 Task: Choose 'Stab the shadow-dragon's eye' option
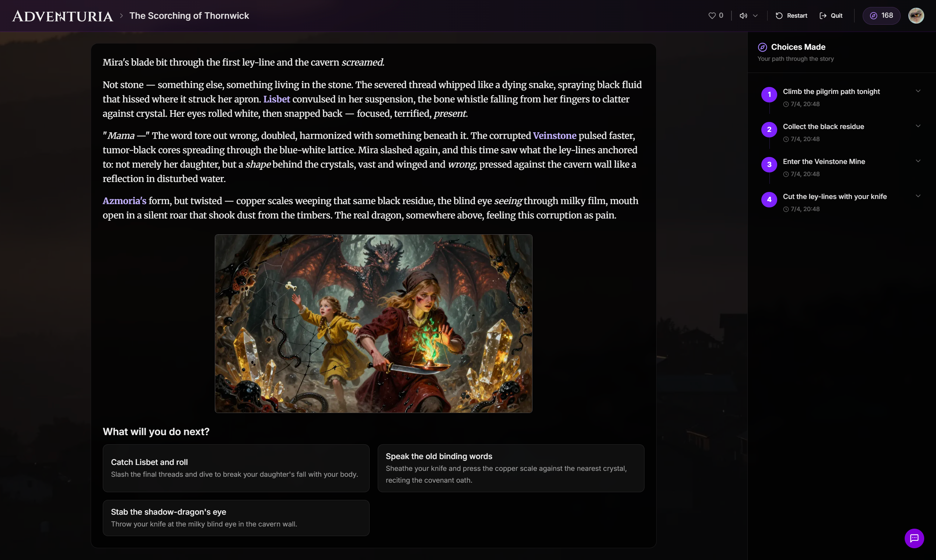pos(236,518)
